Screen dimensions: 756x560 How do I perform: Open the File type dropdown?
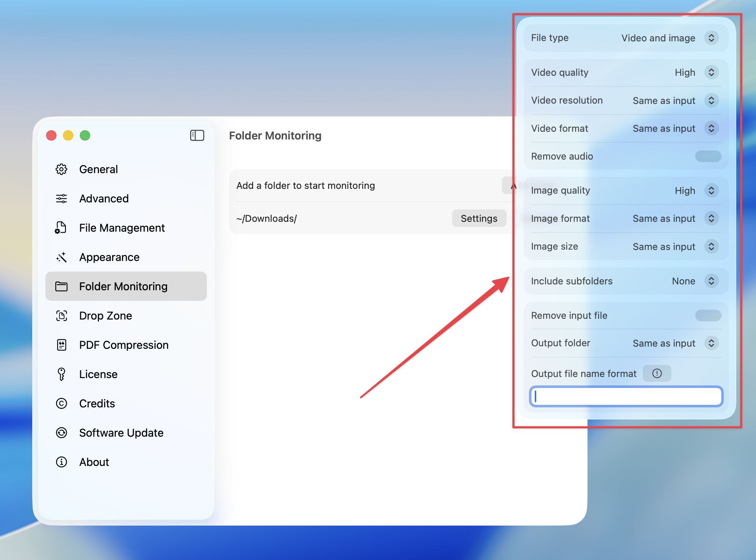[711, 38]
